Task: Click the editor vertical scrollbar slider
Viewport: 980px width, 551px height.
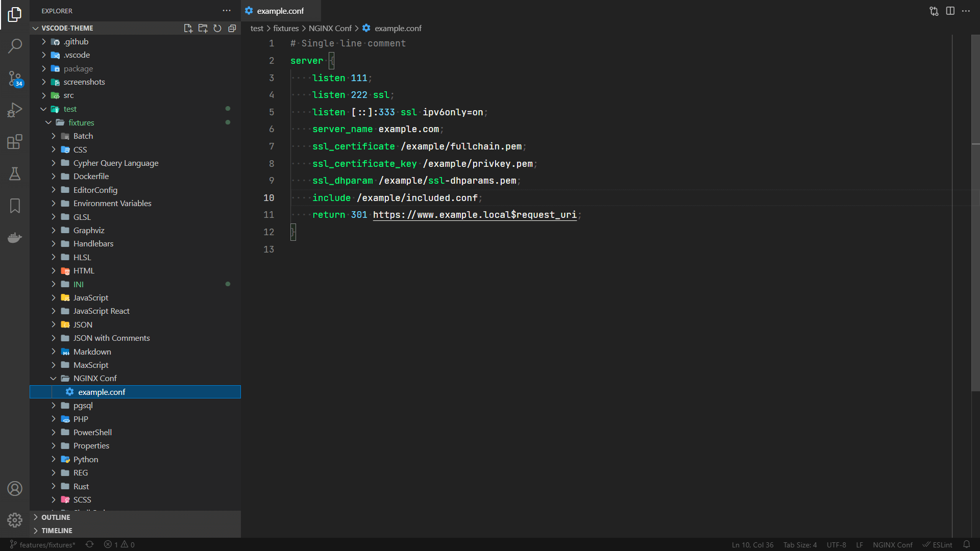Action: point(975,213)
